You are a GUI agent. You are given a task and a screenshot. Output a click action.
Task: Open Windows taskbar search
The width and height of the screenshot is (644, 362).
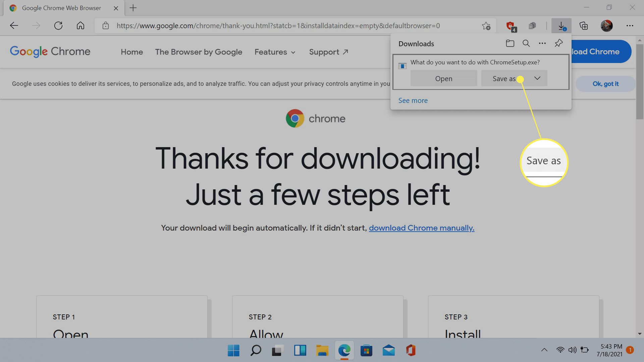[256, 351]
